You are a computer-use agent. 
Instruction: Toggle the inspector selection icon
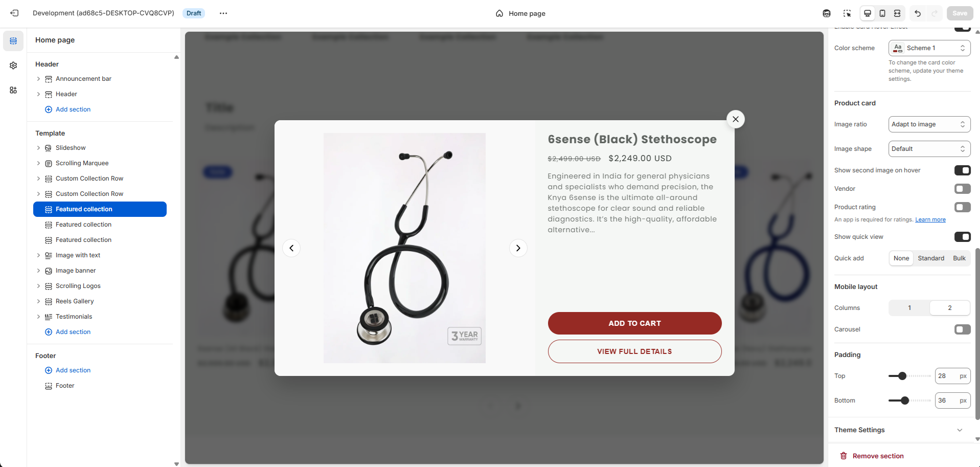coord(847,13)
